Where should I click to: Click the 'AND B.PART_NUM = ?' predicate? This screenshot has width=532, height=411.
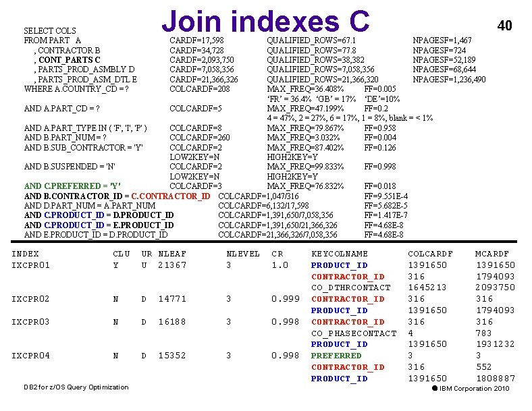pos(65,138)
